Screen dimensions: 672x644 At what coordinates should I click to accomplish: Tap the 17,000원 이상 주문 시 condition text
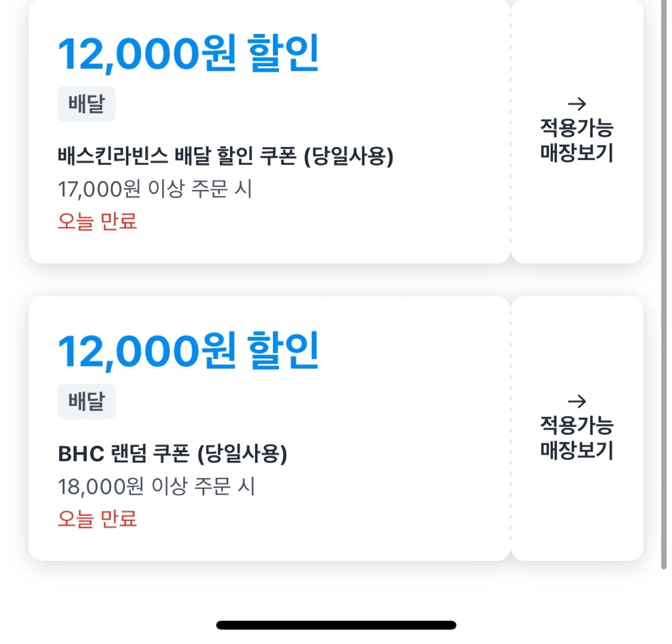156,187
